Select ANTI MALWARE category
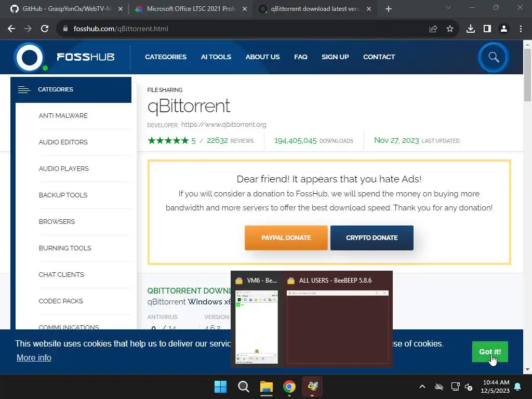This screenshot has height=399, width=532. point(63,116)
